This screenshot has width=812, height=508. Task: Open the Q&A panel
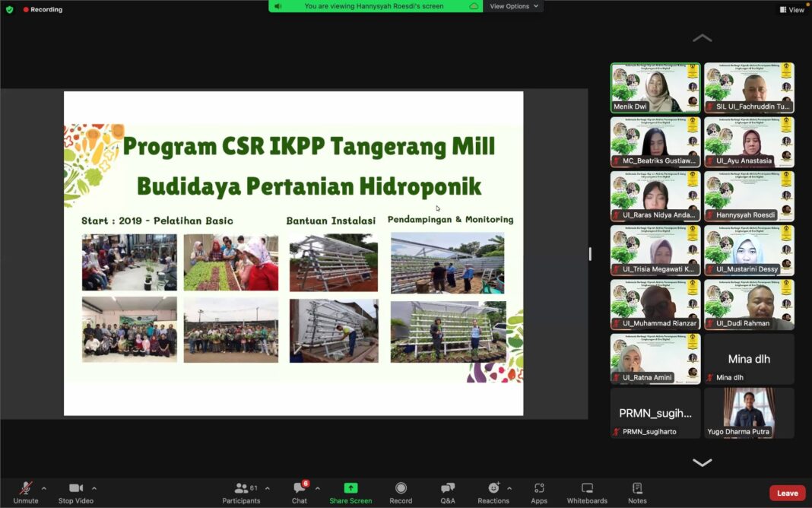pos(448,492)
